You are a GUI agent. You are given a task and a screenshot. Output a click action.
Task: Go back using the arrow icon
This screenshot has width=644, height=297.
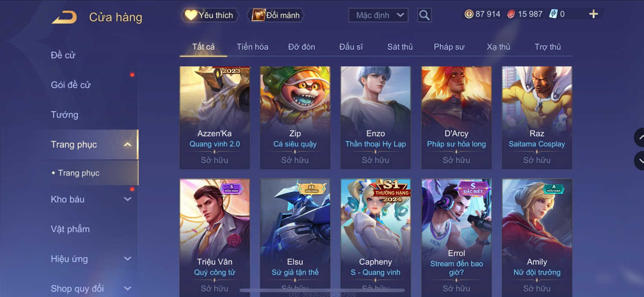(64, 17)
